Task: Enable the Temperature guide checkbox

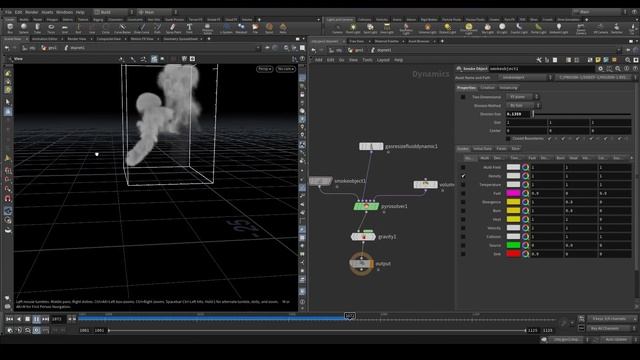Action: pos(463,184)
